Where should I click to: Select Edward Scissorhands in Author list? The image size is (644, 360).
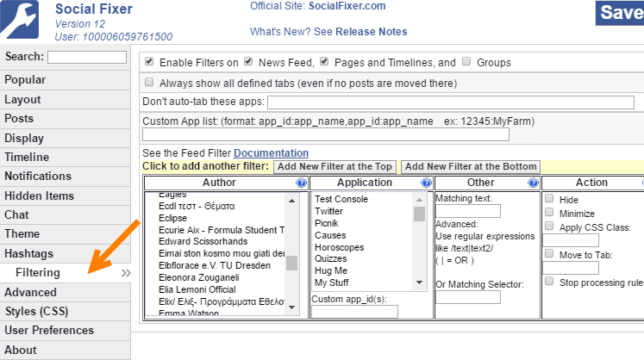click(203, 241)
